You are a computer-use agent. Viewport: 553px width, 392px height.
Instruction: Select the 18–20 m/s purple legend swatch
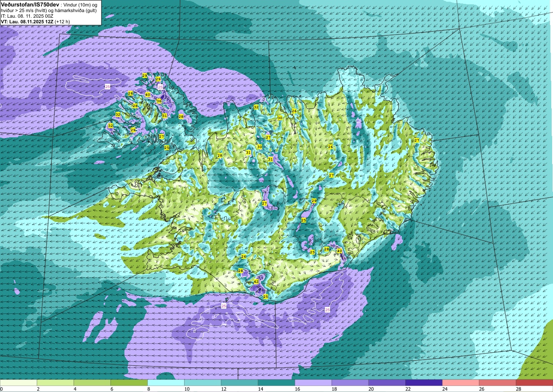350,383
